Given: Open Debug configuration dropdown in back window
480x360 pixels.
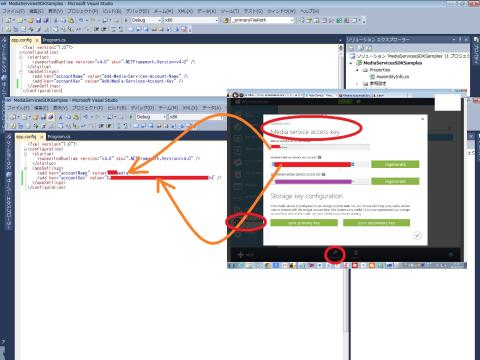Looking at the screenshot, I should coord(159,20).
